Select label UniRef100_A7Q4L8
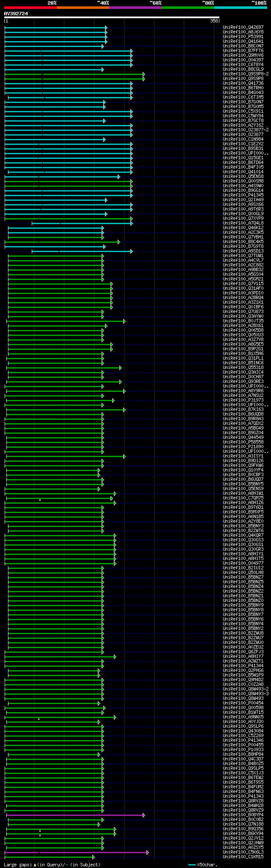This screenshot has height=868, width=271. coord(243,223)
